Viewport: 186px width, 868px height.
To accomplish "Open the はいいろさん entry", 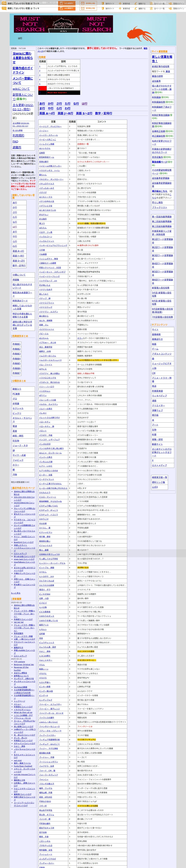I will point(45,148).
